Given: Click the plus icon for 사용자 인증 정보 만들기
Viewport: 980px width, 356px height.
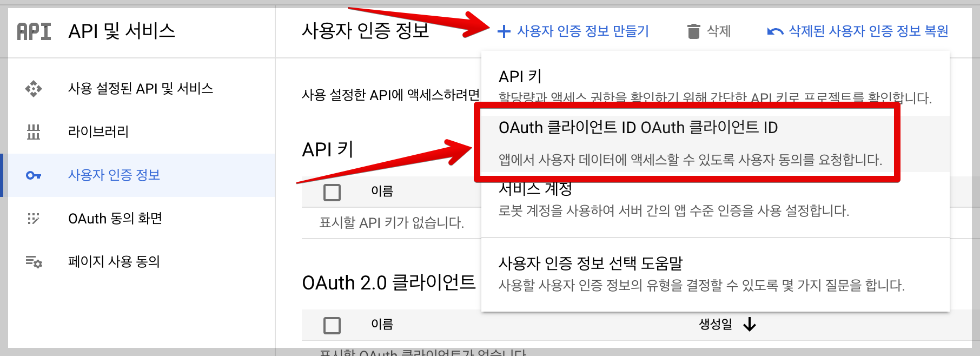Looking at the screenshot, I should [504, 31].
